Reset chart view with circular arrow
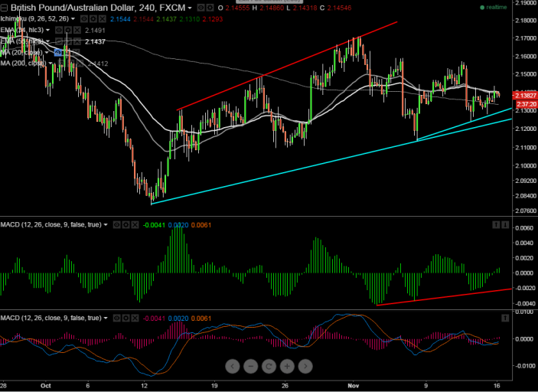This screenshot has height=392, width=538. (269, 366)
